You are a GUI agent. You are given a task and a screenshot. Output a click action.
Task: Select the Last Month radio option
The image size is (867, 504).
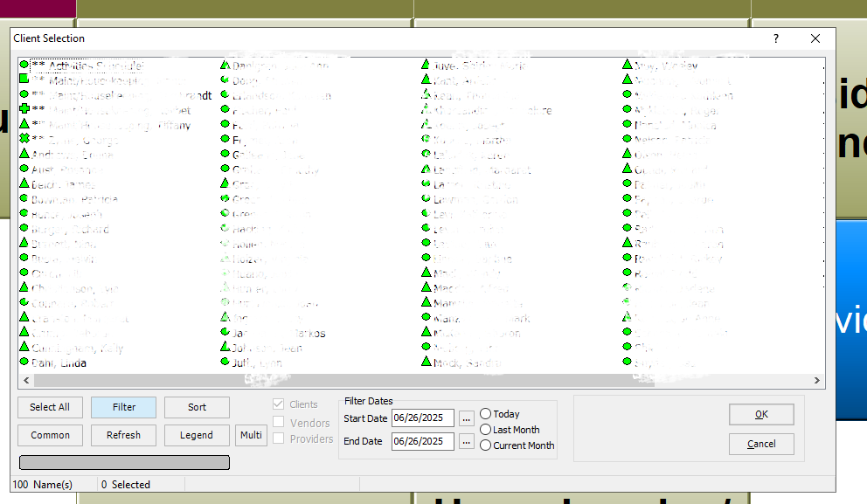click(485, 430)
